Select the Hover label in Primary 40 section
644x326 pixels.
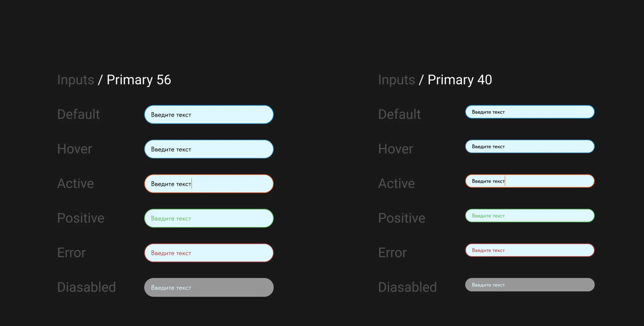click(x=395, y=149)
